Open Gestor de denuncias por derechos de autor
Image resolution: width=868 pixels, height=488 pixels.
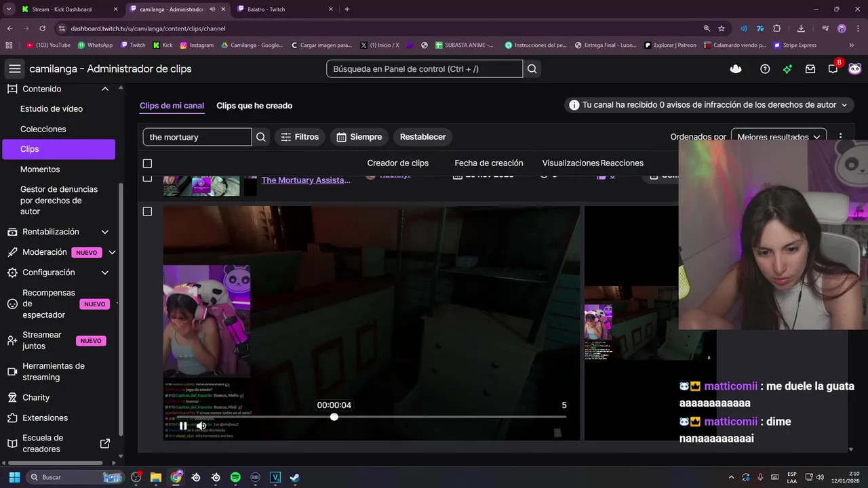pyautogui.click(x=59, y=200)
